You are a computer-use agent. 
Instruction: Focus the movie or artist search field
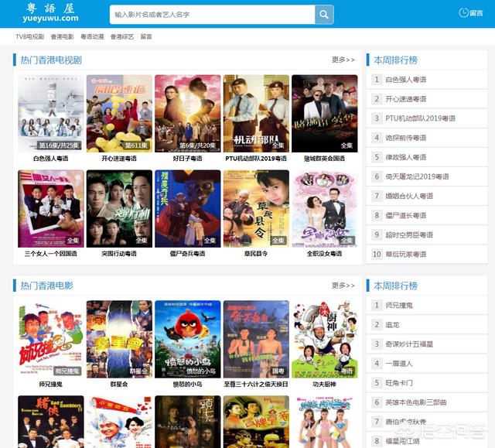213,14
